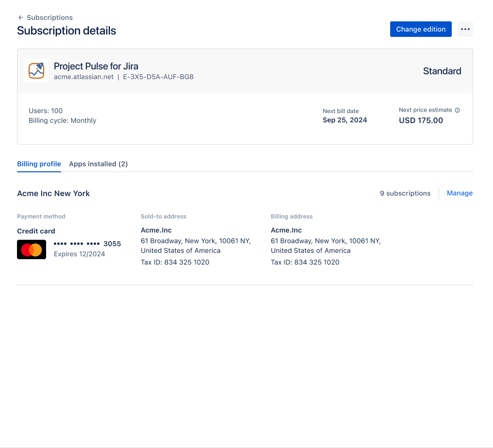The width and height of the screenshot is (493, 448).
Task: Click card number ending 3055
Action: (87, 244)
